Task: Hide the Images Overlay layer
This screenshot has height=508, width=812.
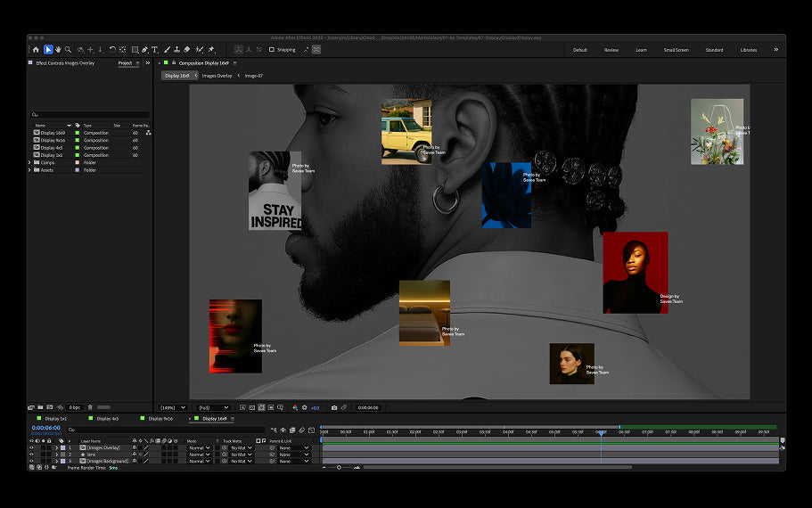Action: coord(31,447)
